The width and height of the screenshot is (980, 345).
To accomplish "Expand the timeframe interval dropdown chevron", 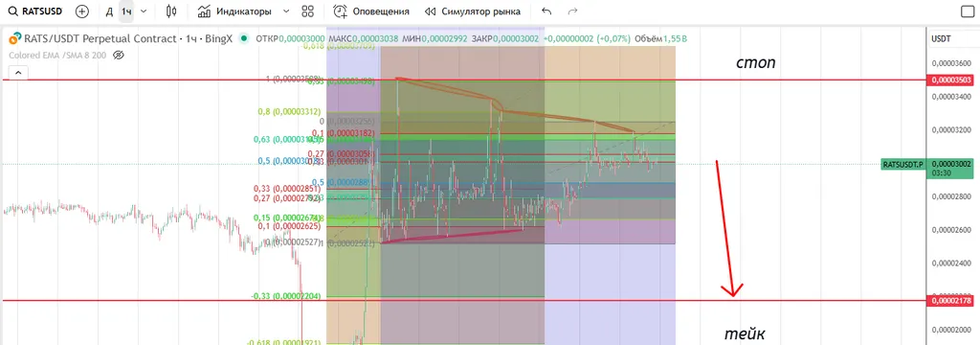I will [x=144, y=11].
